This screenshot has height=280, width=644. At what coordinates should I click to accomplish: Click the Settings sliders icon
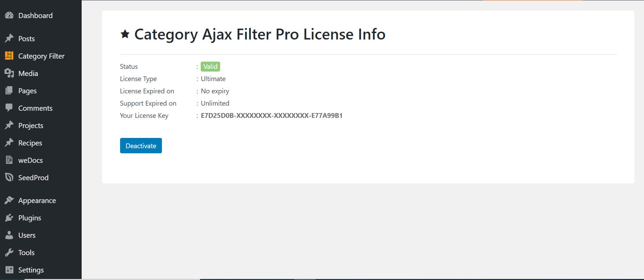pyautogui.click(x=9, y=270)
